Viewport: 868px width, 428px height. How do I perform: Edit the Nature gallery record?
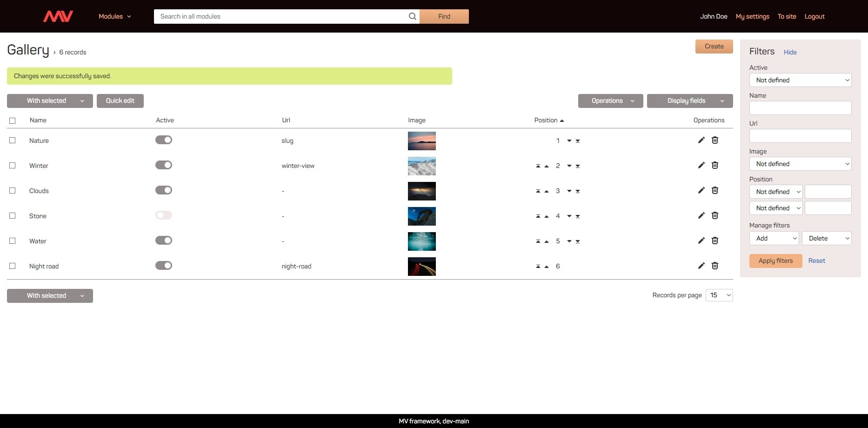[x=701, y=140]
